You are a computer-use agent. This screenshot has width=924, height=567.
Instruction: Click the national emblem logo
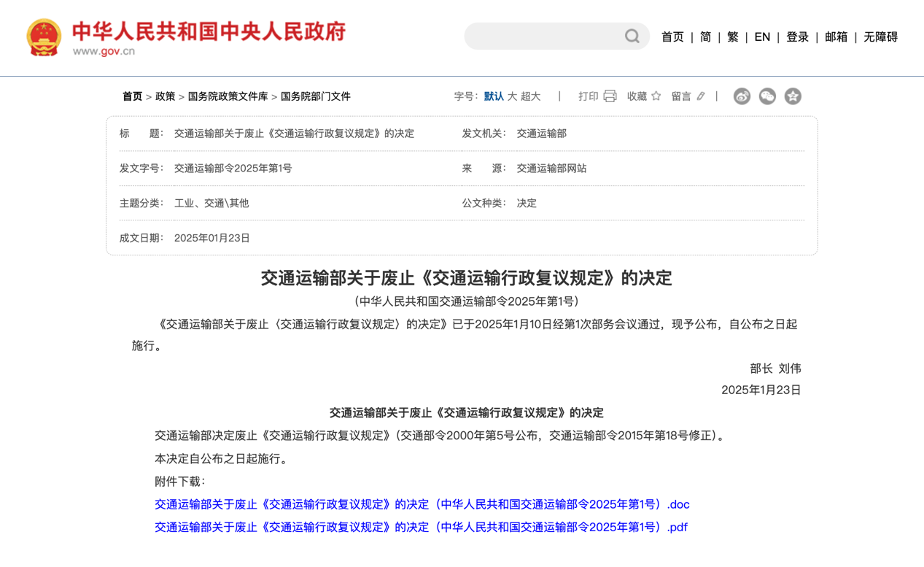(x=44, y=37)
